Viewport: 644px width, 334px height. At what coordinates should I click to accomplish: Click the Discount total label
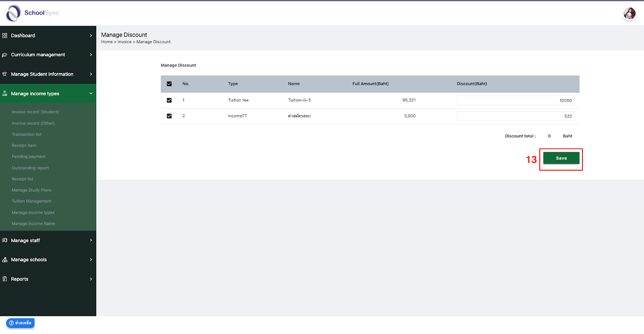pyautogui.click(x=520, y=136)
